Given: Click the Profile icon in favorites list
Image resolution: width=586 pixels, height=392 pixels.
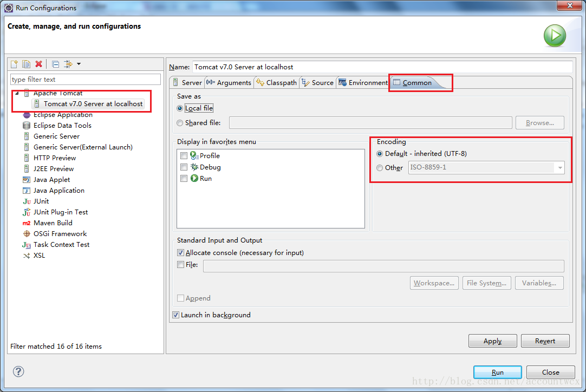Looking at the screenshot, I should pyautogui.click(x=194, y=155).
